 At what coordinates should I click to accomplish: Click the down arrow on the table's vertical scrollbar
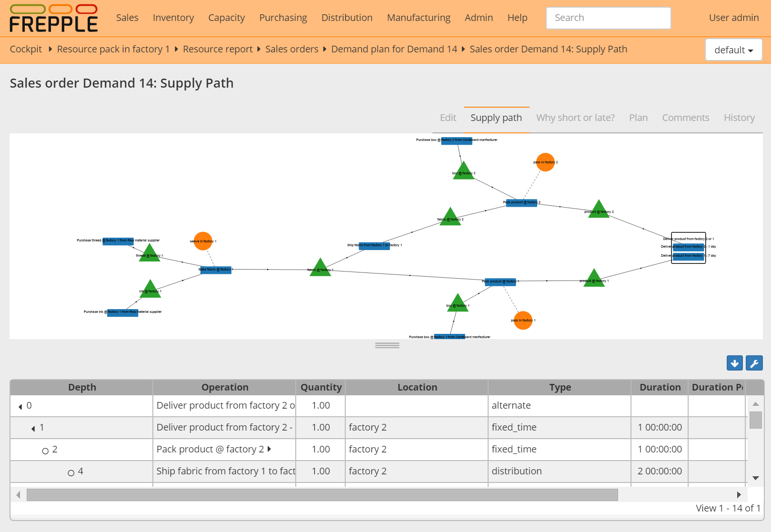[755, 477]
